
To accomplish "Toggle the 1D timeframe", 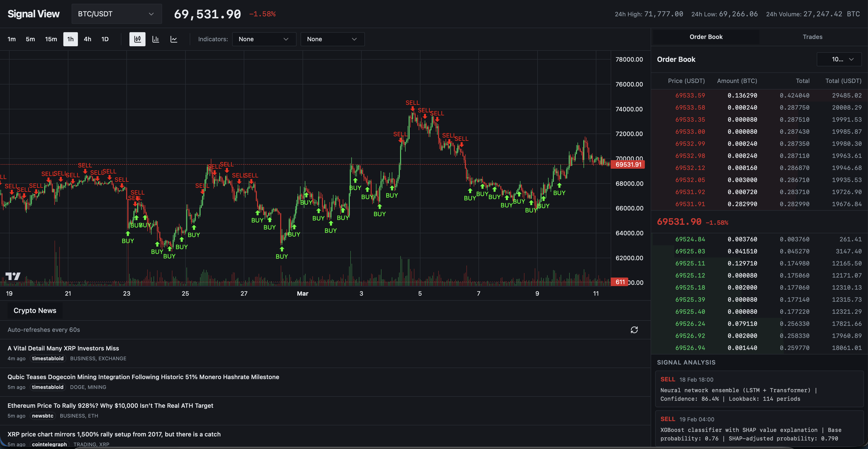I will point(105,39).
